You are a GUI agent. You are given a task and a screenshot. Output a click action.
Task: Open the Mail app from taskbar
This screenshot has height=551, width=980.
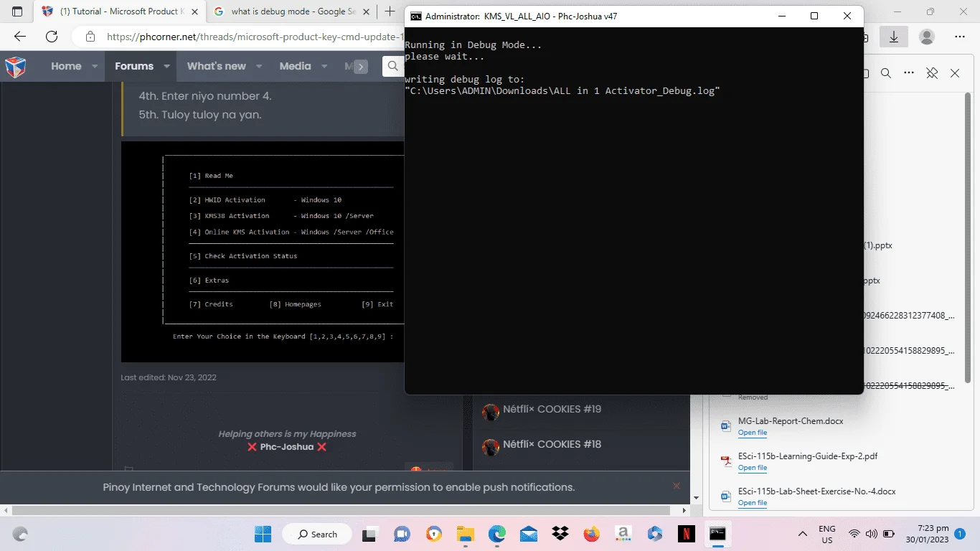point(529,534)
